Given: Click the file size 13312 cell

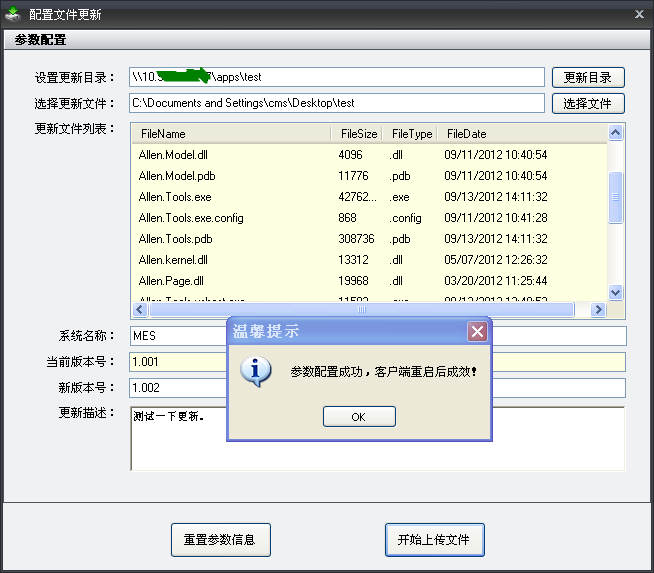Looking at the screenshot, I should click(x=353, y=260).
